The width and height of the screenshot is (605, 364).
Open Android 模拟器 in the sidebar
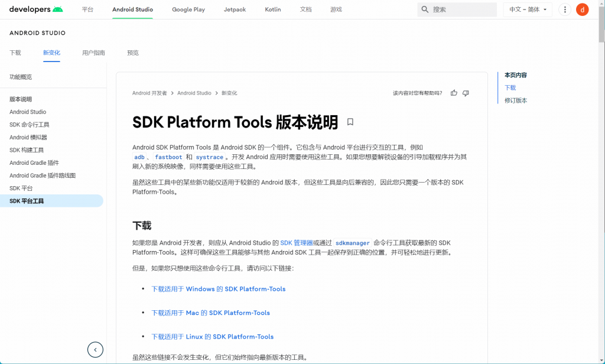28,138
